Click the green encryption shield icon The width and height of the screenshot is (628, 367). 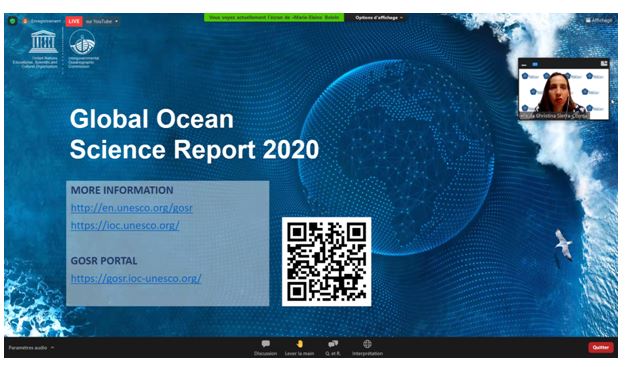[x=12, y=20]
